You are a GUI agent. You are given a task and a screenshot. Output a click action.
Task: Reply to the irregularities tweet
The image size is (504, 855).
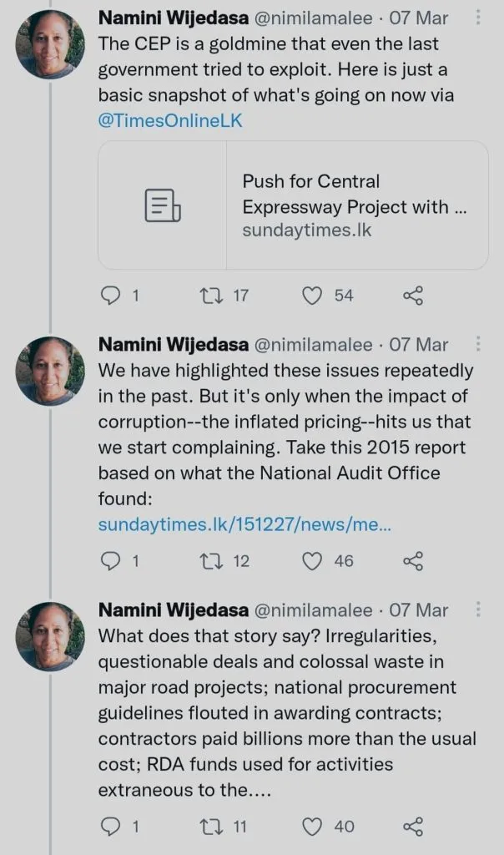point(110,827)
